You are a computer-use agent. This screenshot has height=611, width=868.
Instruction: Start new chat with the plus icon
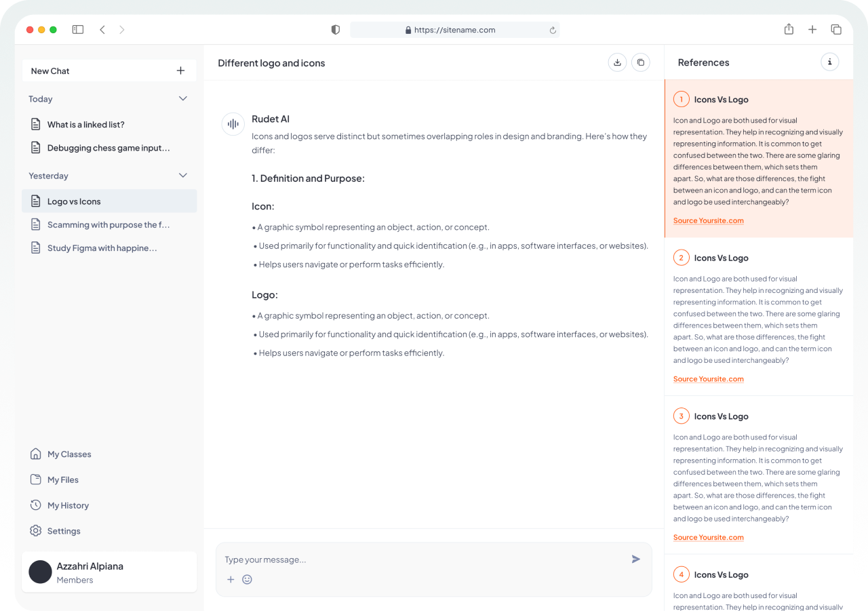pyautogui.click(x=180, y=71)
